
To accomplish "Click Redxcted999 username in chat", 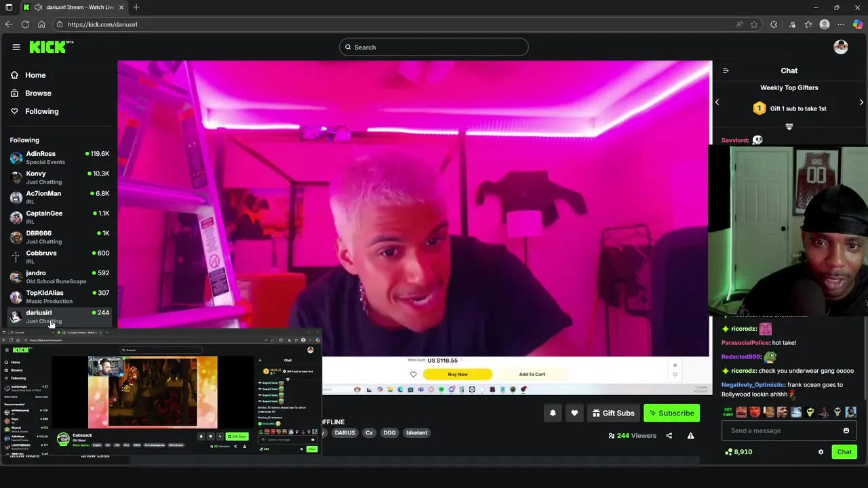I will 741,357.
